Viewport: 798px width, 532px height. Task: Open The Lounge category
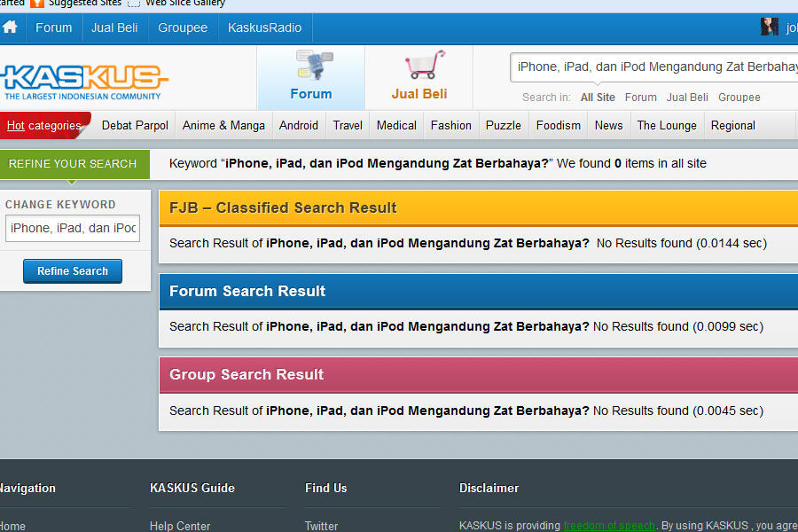667,125
